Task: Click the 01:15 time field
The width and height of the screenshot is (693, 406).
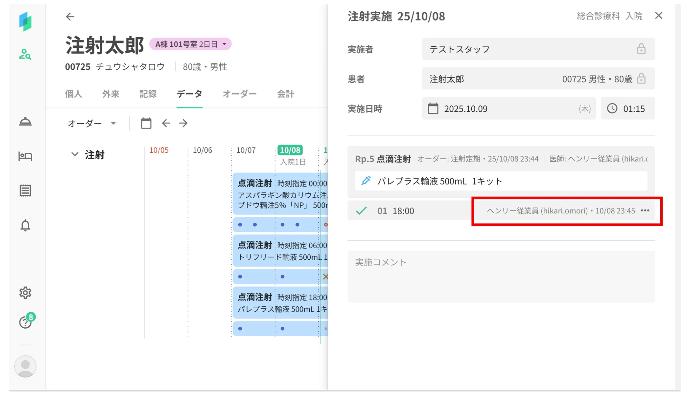Action: pos(627,108)
